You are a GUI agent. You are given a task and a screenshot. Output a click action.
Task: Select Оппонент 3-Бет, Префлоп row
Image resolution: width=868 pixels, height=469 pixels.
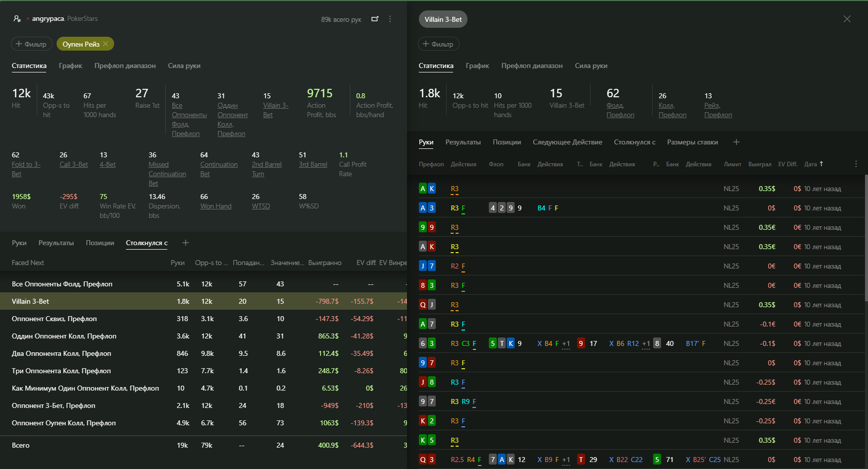click(x=203, y=405)
